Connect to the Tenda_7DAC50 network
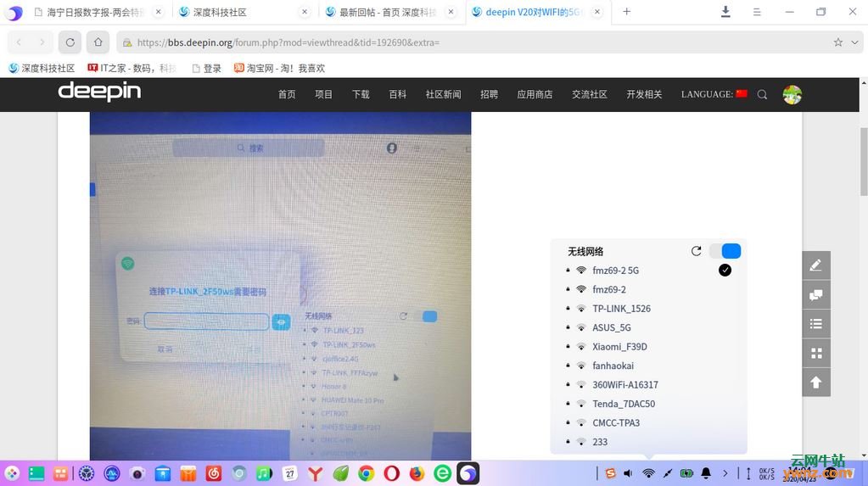This screenshot has width=868, height=486. click(647, 404)
